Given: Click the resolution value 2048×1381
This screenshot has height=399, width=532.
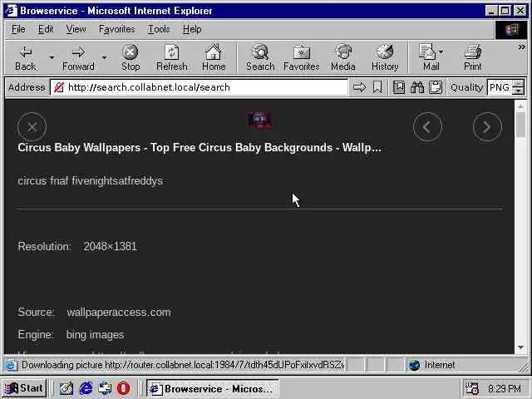Looking at the screenshot, I should tap(111, 246).
